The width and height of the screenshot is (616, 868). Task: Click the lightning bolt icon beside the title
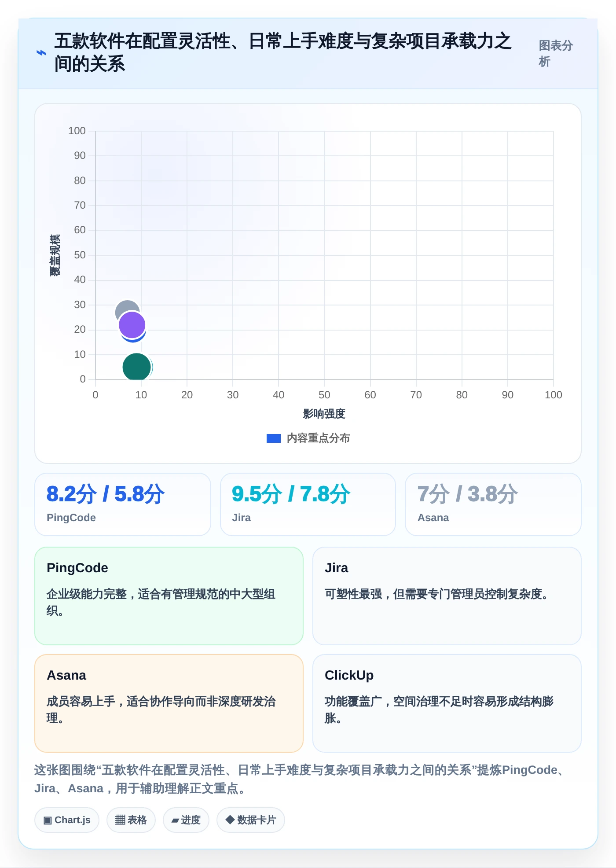pyautogui.click(x=41, y=53)
